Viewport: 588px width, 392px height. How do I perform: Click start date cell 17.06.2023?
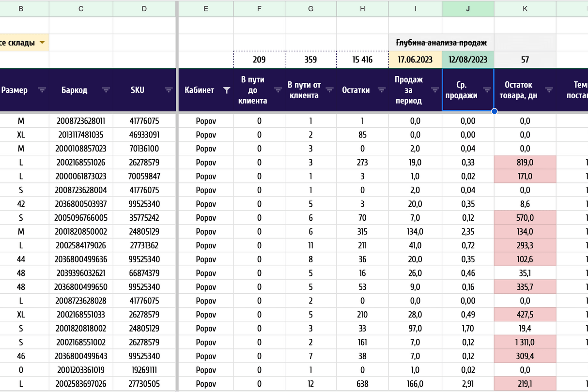coord(415,60)
